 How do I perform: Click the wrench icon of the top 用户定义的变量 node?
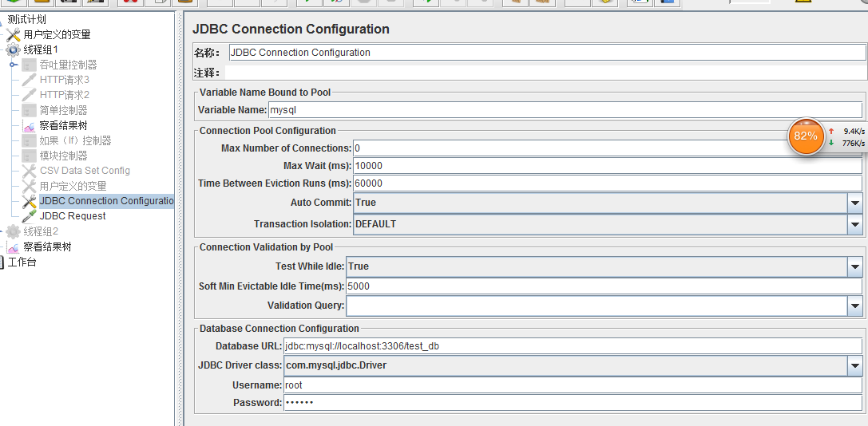pyautogui.click(x=14, y=34)
